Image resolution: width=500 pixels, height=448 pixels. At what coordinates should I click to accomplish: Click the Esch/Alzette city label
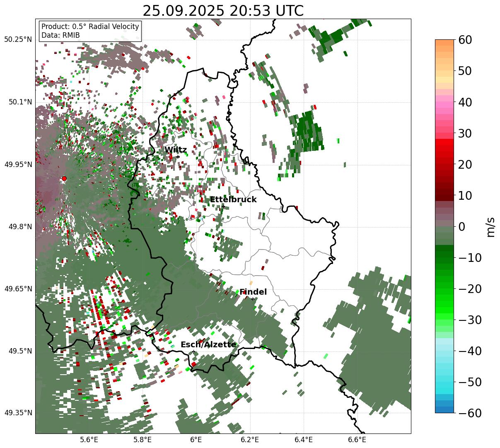208,345
